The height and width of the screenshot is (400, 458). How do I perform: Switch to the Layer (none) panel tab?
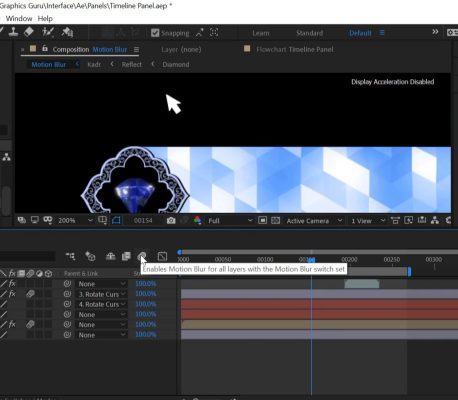tap(181, 50)
